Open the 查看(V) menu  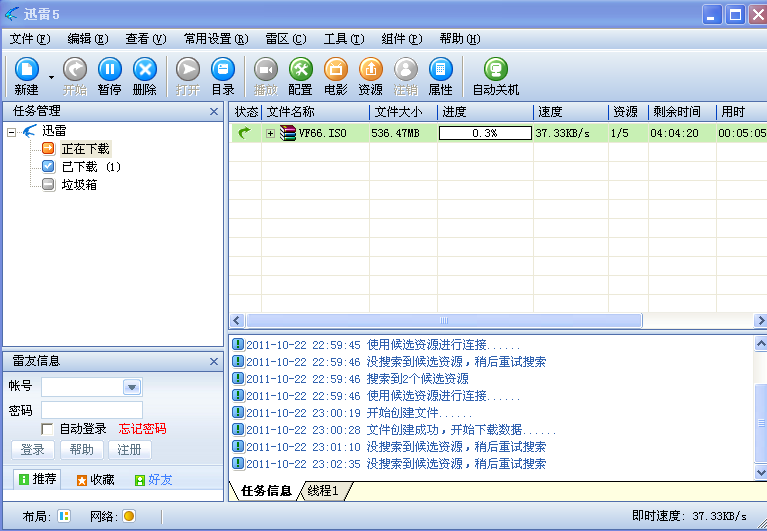[146, 39]
